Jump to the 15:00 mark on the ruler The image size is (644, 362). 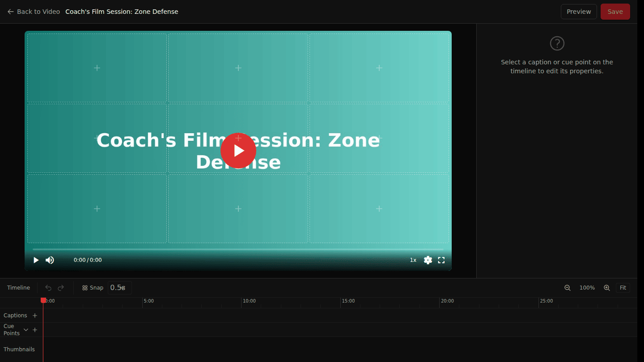(348, 301)
